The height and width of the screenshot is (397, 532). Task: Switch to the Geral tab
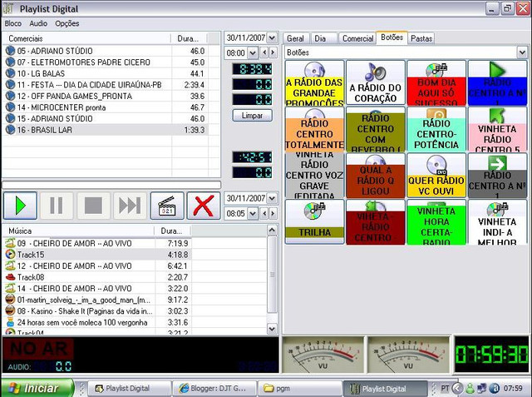[296, 39]
